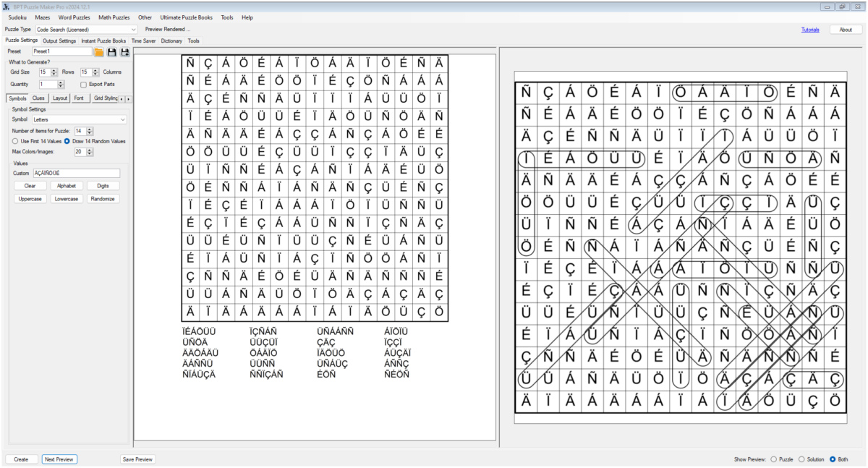Select the Symbols sub-tab
The width and height of the screenshot is (868, 468).
(17, 98)
